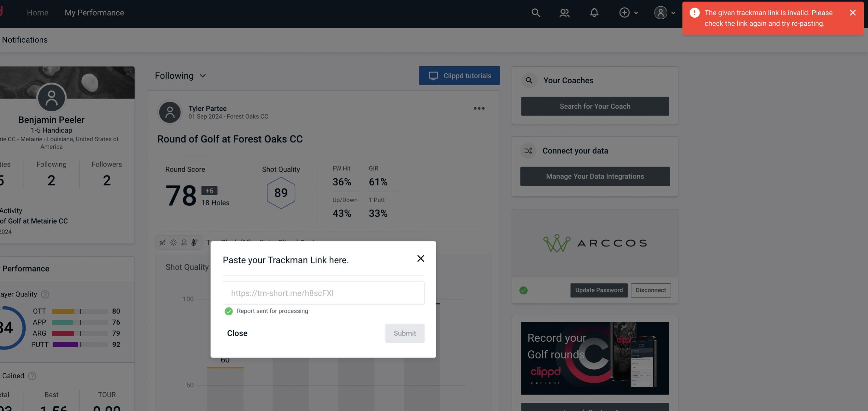Image resolution: width=868 pixels, height=411 pixels.
Task: Select My Performance navigation tab
Action: 94,12
